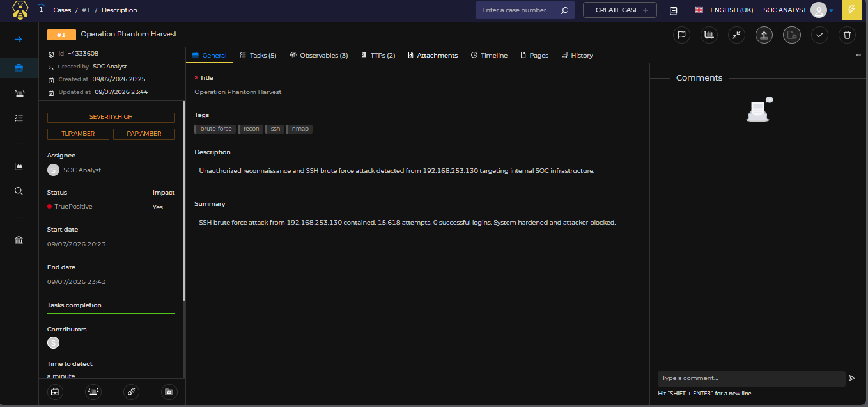Viewport: 868px width, 407px height.
Task: Click the Operation Phantom Harvest title field
Action: click(238, 92)
